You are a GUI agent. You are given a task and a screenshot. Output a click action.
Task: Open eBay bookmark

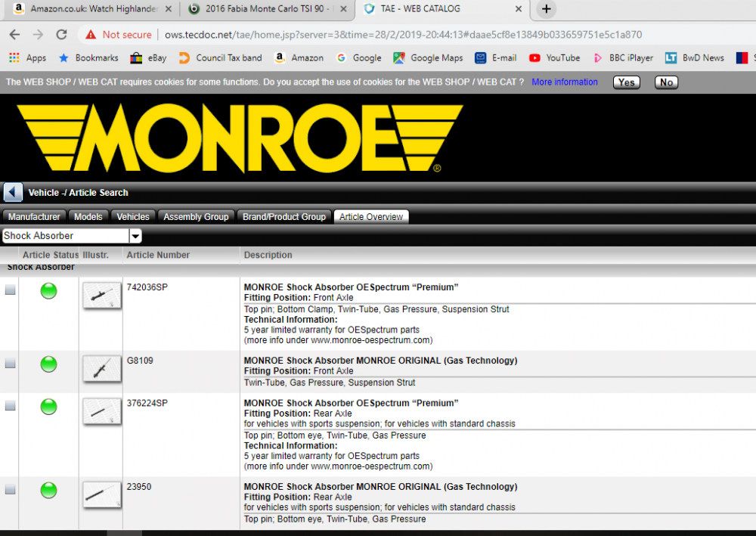(148, 58)
